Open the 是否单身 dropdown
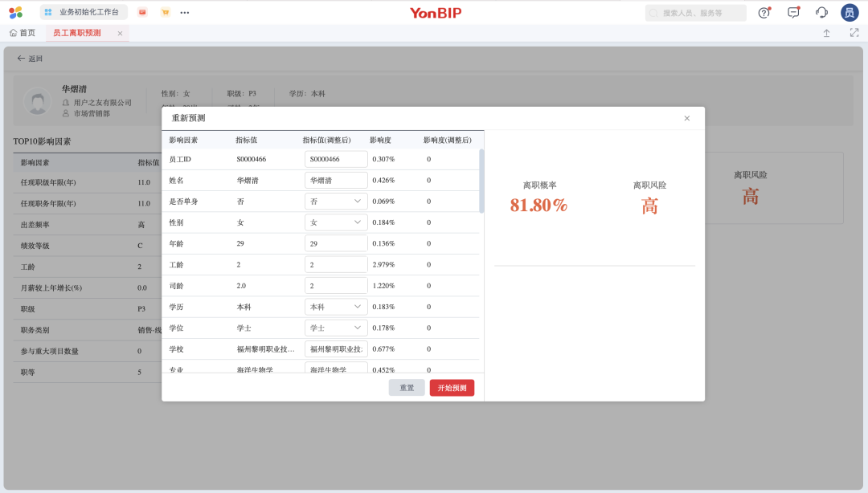 pos(336,202)
